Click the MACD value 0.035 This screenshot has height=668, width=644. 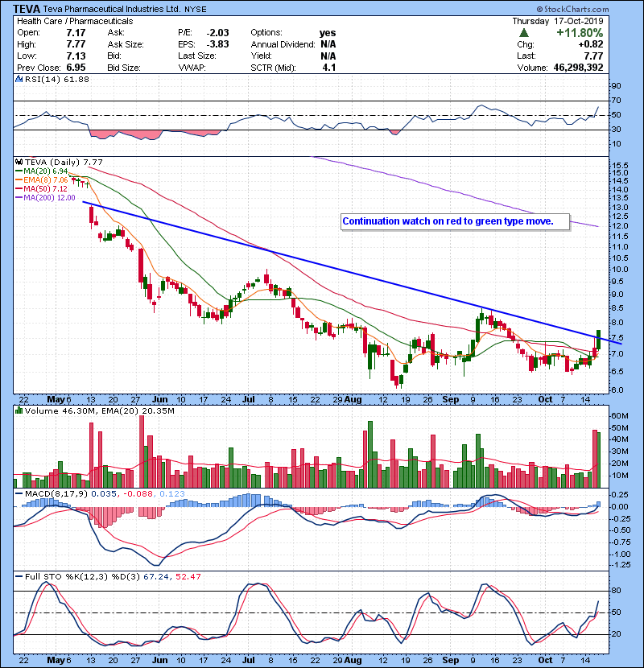[x=104, y=494]
